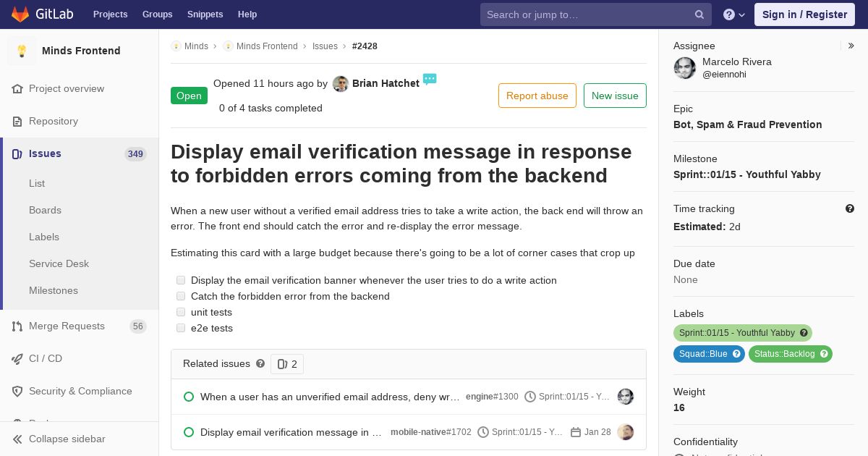This screenshot has height=456, width=868.
Task: Click Report abuse button
Action: tap(537, 96)
